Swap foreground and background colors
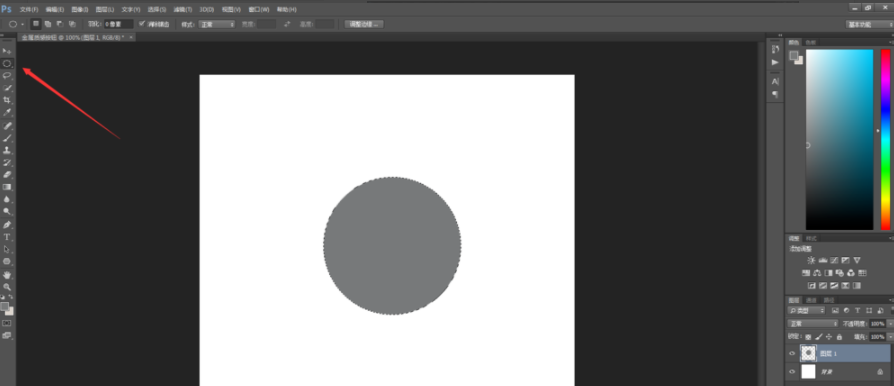894x386 pixels. (11, 298)
